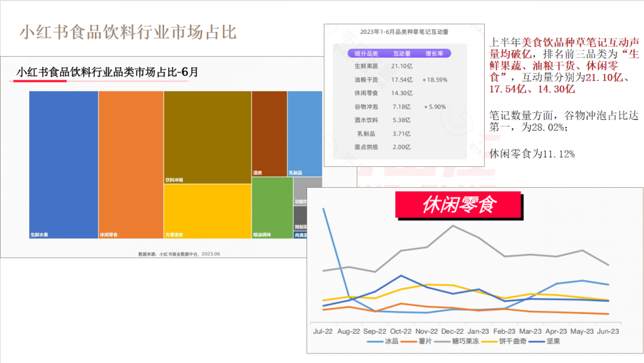The image size is (644, 363).
Task: Click the olive 饮料冲调 treemap block
Action: (207, 137)
